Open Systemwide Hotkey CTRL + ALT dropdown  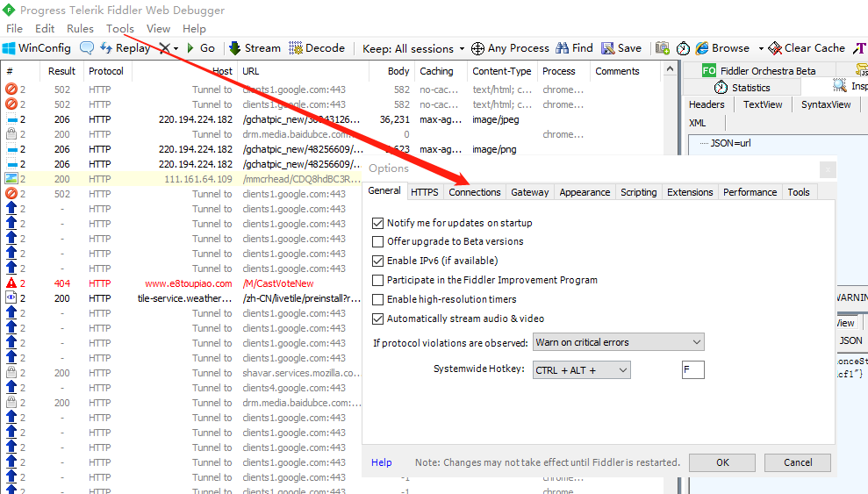pos(581,370)
